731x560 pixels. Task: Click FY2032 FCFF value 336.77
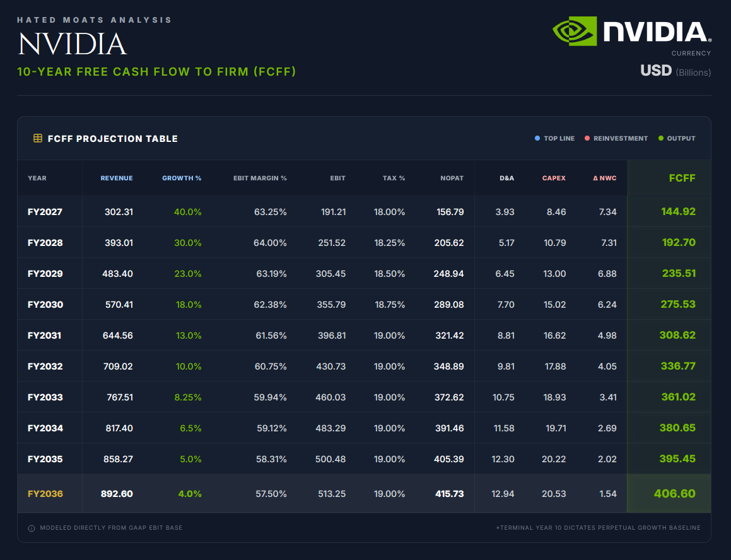pyautogui.click(x=678, y=366)
